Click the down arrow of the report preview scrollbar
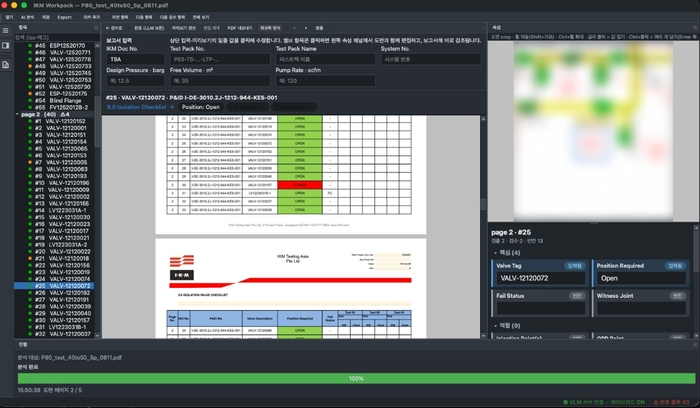 483,335
